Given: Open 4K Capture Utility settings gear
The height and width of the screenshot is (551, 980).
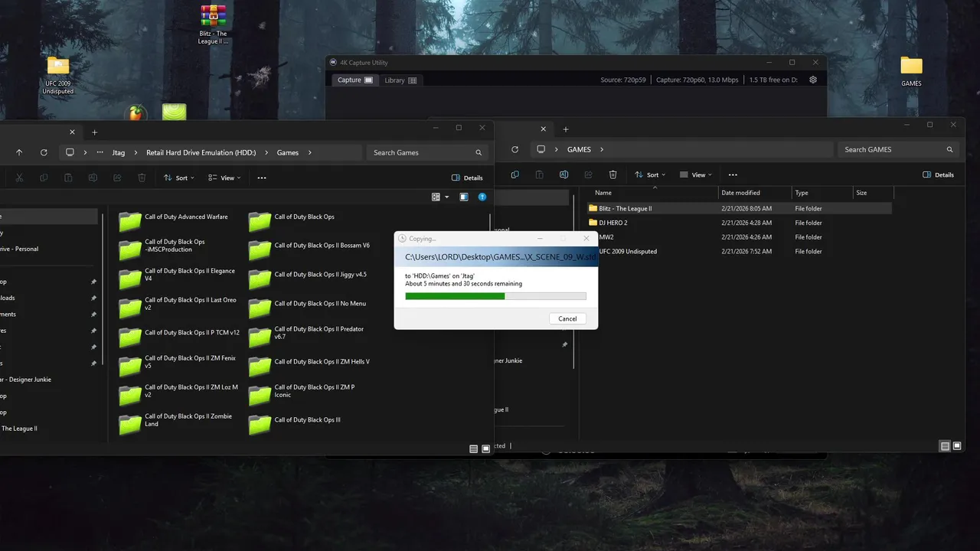Looking at the screenshot, I should [x=813, y=80].
